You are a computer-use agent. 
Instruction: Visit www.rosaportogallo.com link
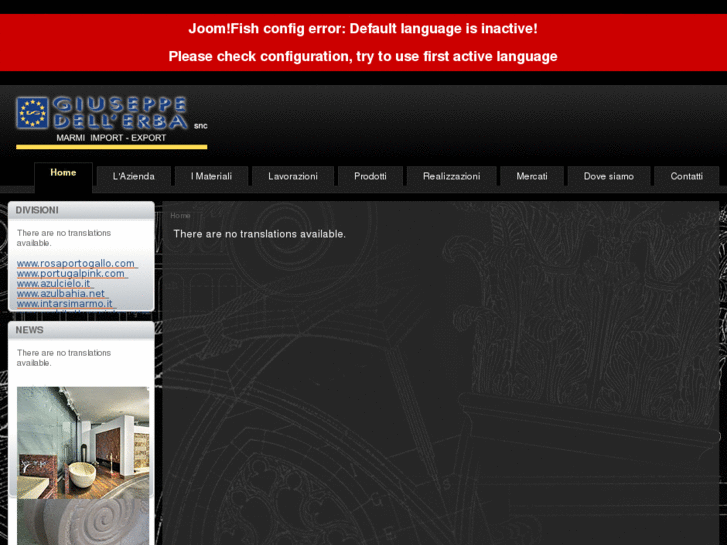point(77,263)
